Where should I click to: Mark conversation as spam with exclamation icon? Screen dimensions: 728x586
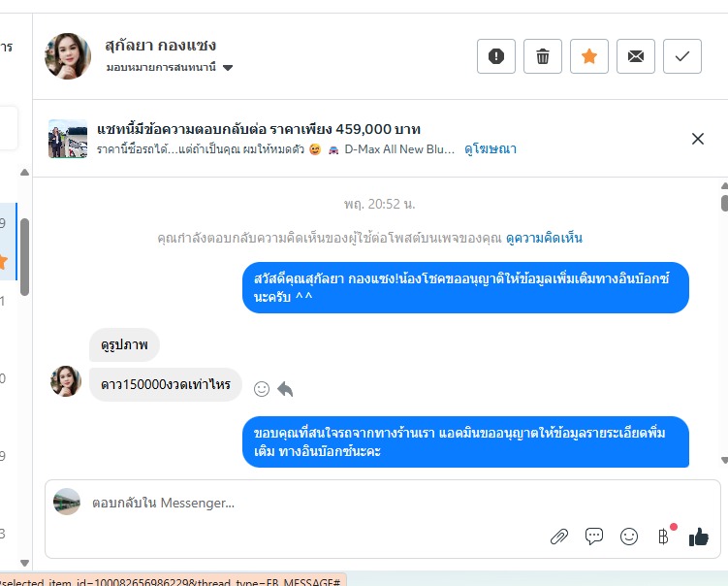[496, 56]
